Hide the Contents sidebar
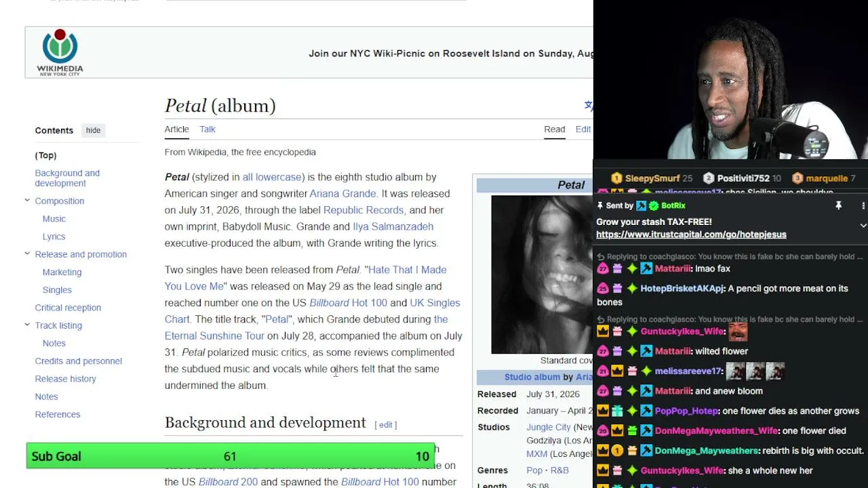The height and width of the screenshot is (488, 868). tap(93, 130)
